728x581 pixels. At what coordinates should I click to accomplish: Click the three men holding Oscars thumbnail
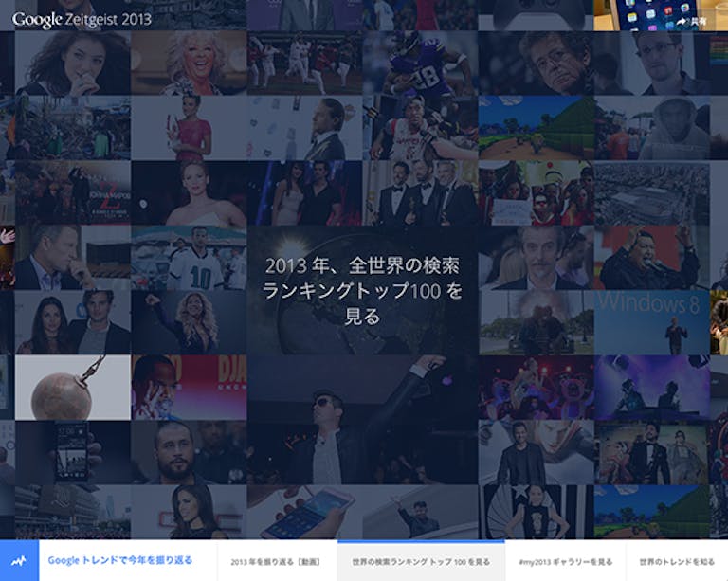coord(419,192)
